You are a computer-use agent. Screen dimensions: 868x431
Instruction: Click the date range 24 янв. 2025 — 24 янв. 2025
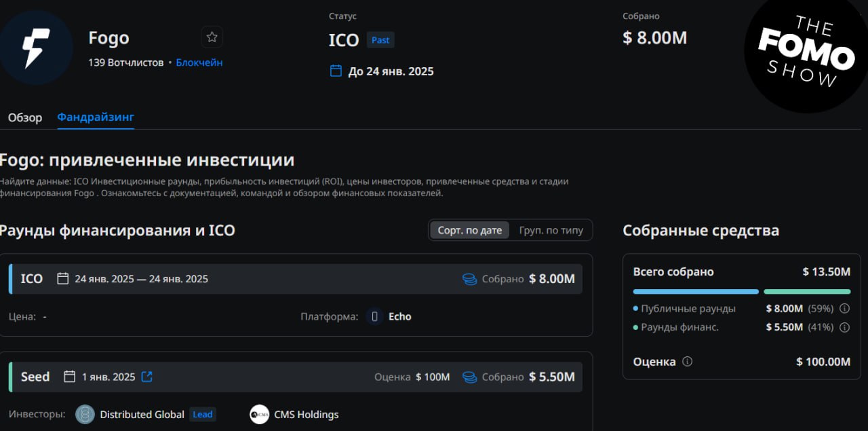(142, 279)
